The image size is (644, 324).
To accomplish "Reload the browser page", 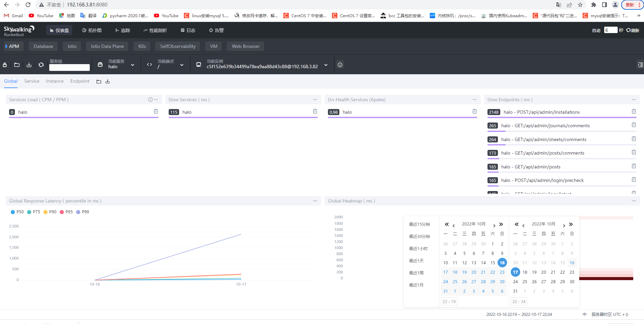I will point(28,5).
